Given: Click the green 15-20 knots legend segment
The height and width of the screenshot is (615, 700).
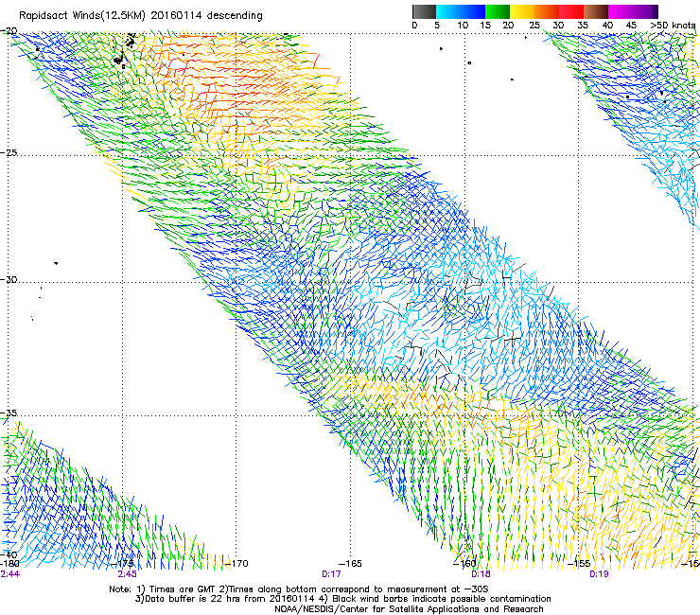Looking at the screenshot, I should tap(498, 11).
